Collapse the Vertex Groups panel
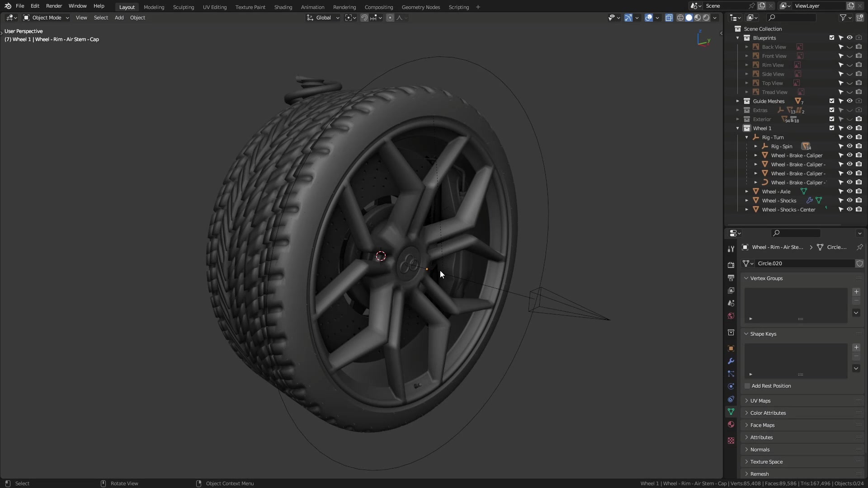 [x=766, y=278]
